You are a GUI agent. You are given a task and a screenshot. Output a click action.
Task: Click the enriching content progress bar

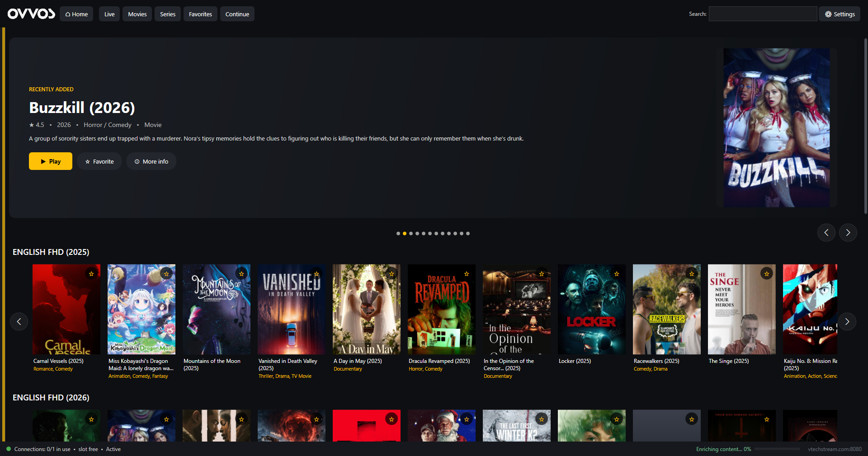tap(777, 449)
